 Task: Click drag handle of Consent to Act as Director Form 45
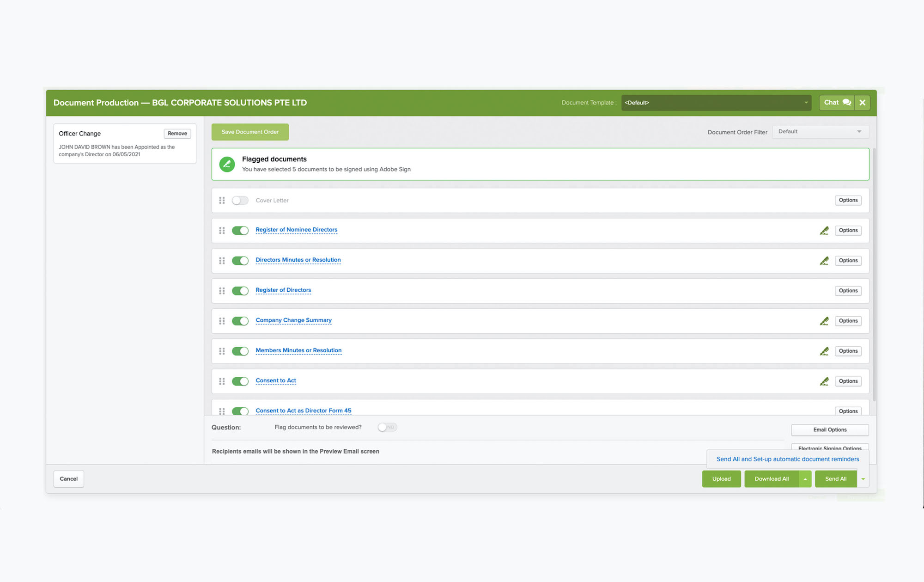pyautogui.click(x=222, y=411)
